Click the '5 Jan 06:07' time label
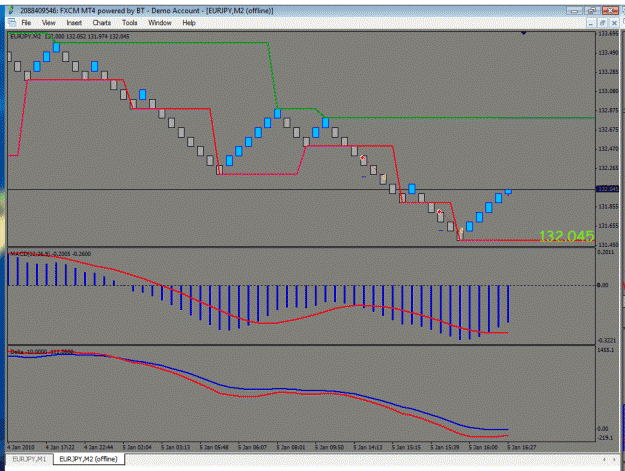Viewport: 625px width, 471px height. 252,447
